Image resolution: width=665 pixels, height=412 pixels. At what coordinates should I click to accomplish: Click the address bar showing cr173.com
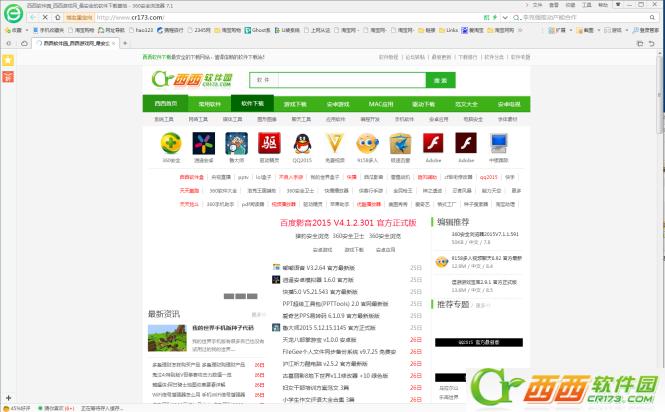pos(288,17)
